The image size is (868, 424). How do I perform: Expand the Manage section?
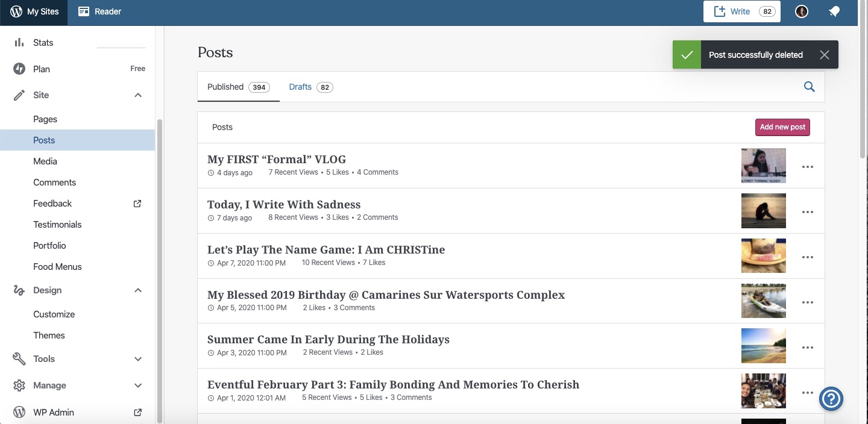(138, 385)
